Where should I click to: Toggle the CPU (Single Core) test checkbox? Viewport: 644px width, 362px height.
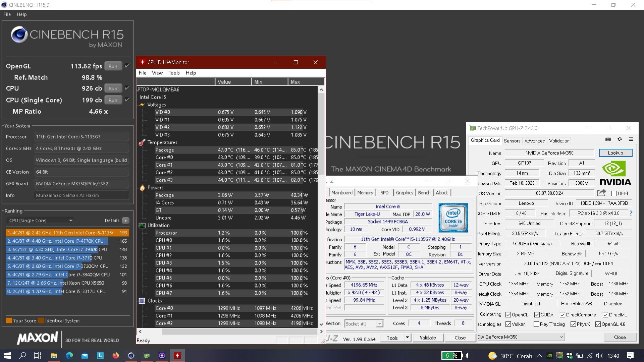tap(127, 100)
